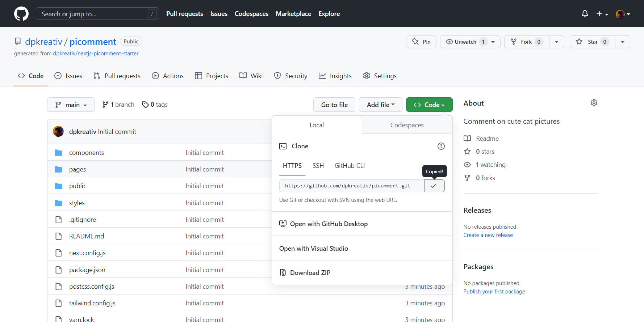
Task: Star the picomment repository
Action: 592,42
